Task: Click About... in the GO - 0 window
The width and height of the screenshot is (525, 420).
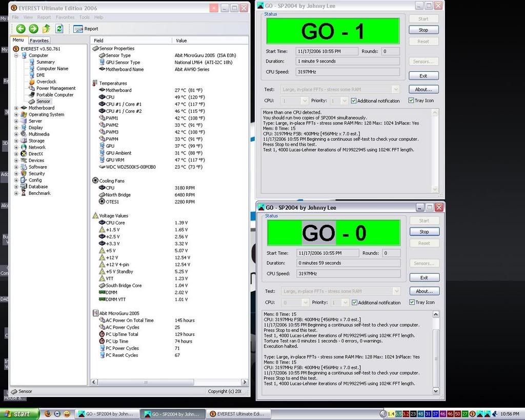Action: (x=424, y=291)
